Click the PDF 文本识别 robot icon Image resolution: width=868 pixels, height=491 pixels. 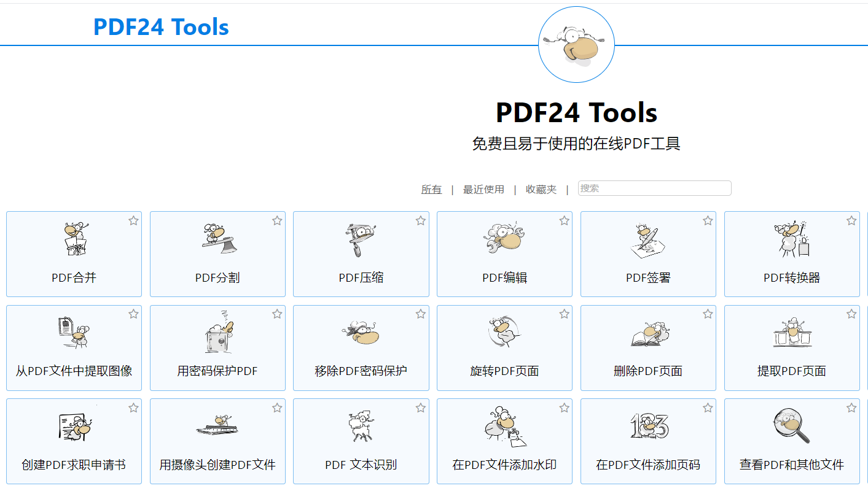click(361, 426)
